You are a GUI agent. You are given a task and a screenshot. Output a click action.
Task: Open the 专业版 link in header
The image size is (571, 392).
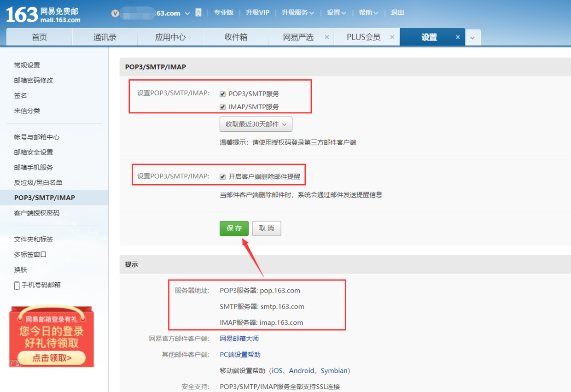(x=224, y=13)
